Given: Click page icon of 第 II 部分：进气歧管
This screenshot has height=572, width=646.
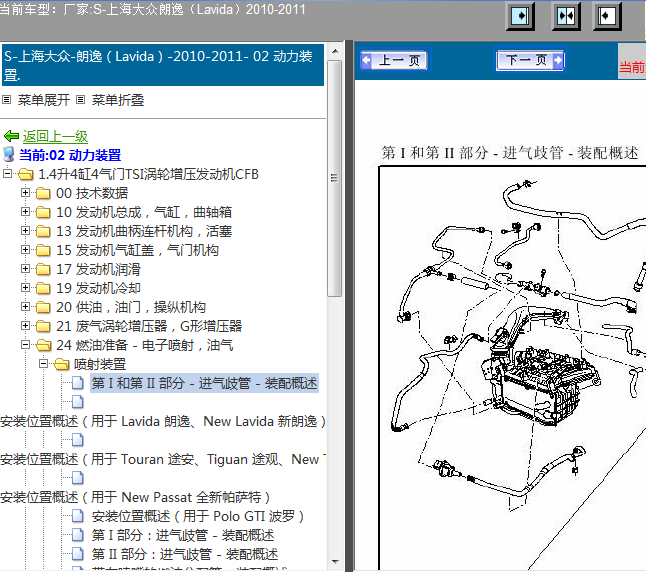Looking at the screenshot, I should click(78, 553).
